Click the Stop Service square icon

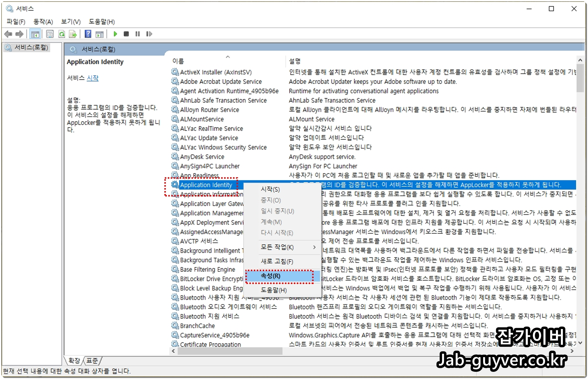(x=126, y=34)
